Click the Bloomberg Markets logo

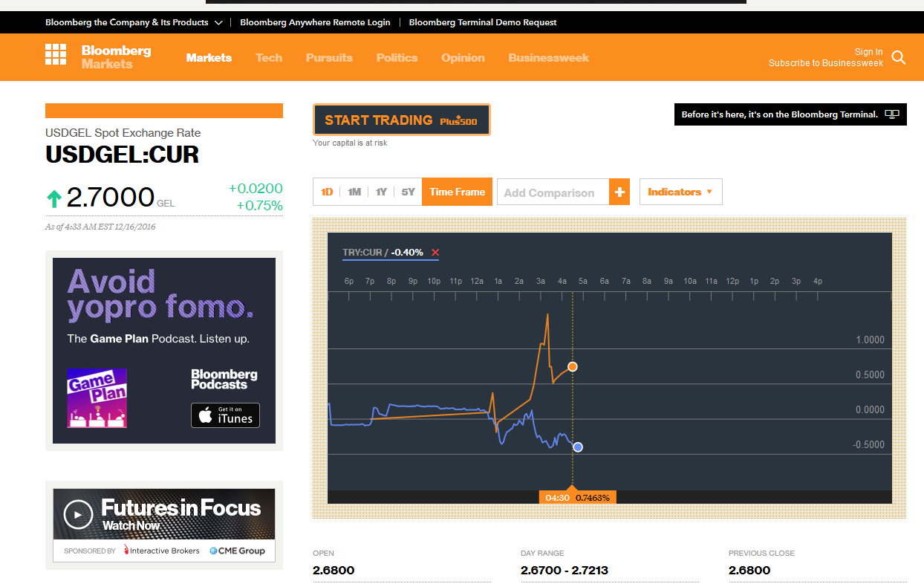(116, 57)
